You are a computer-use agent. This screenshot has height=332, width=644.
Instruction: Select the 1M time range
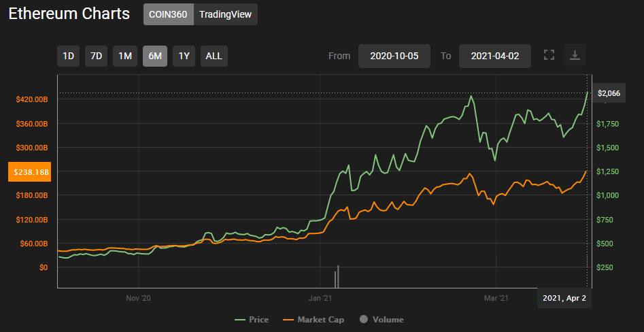(x=125, y=56)
